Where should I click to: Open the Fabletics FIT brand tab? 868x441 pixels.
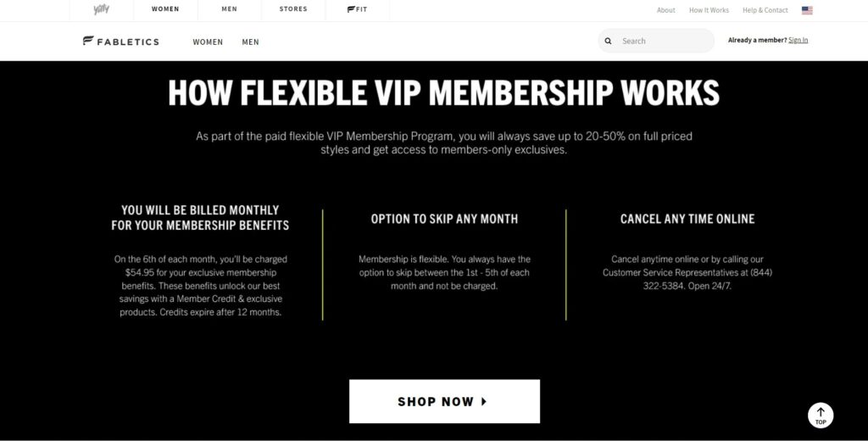[357, 9]
